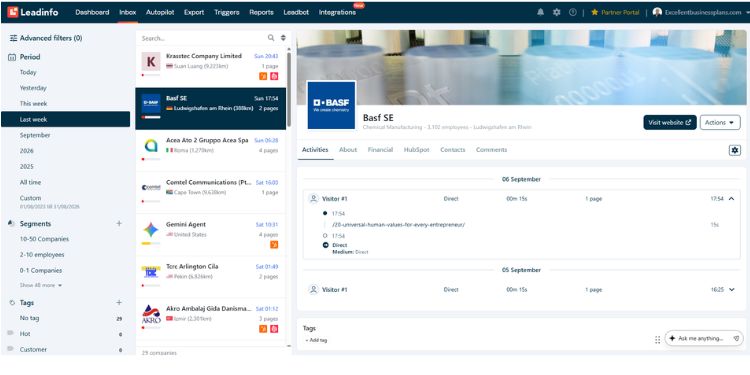750x375 pixels.
Task: Click the user avatar in the top bar
Action: coord(657,12)
